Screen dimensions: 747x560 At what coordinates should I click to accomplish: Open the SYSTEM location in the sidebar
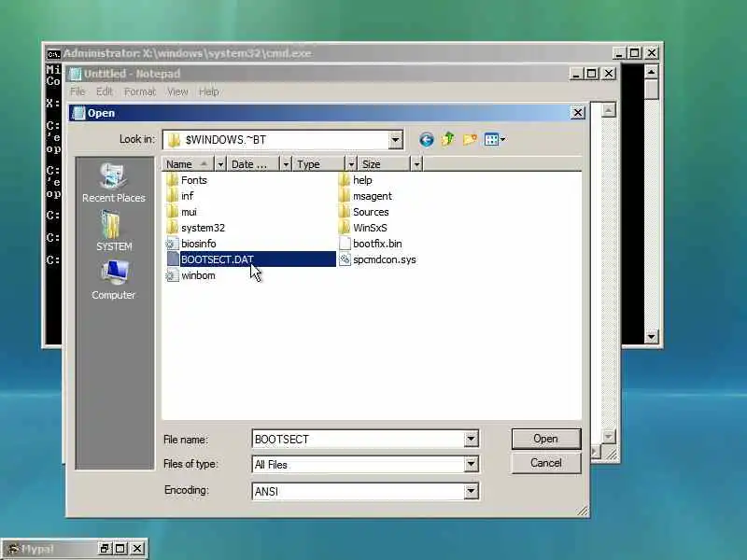[113, 231]
